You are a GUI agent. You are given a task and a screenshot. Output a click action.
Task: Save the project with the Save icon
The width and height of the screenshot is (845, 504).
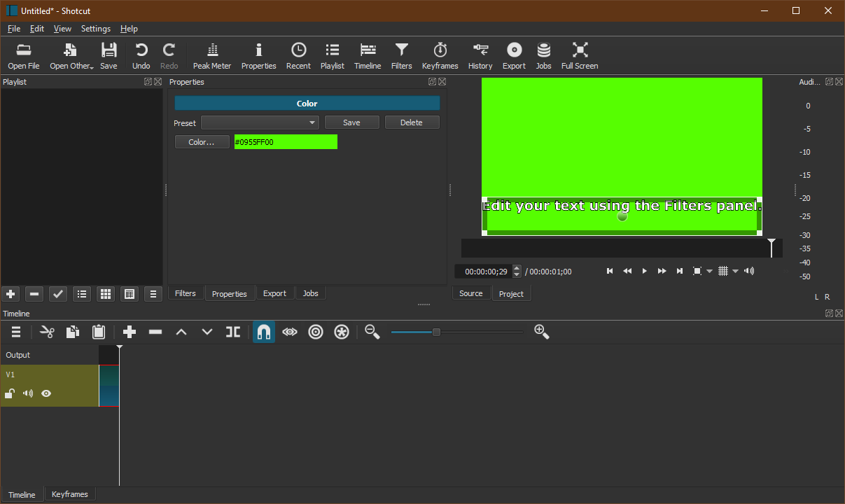(x=109, y=56)
